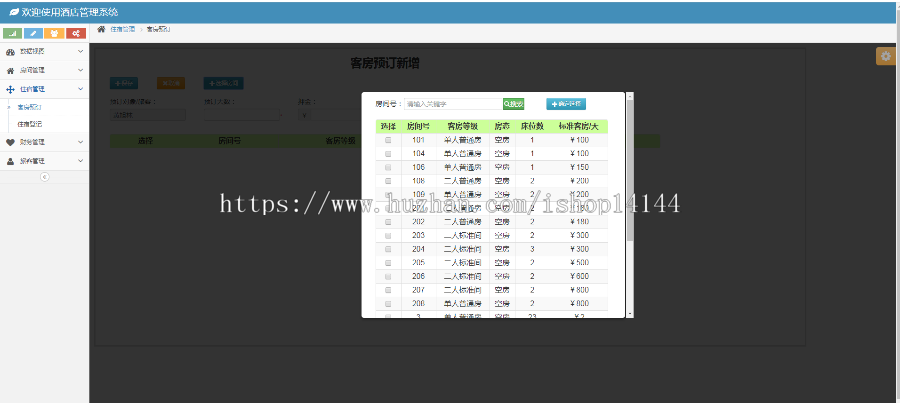Collapse sidebar with the round arrow button
The height and width of the screenshot is (403, 900).
point(44,177)
